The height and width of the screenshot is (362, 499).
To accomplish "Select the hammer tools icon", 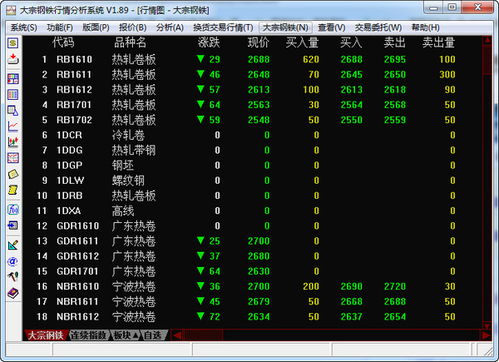I will coord(13,277).
